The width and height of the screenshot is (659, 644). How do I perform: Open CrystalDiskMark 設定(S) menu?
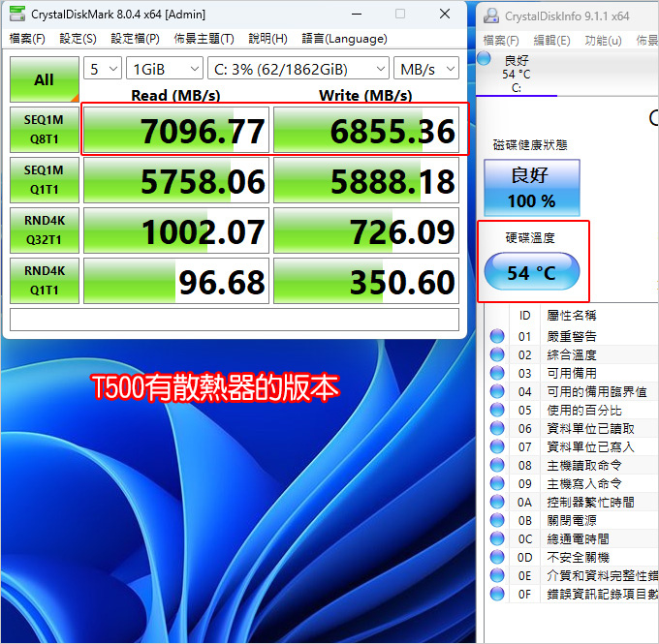(78, 39)
